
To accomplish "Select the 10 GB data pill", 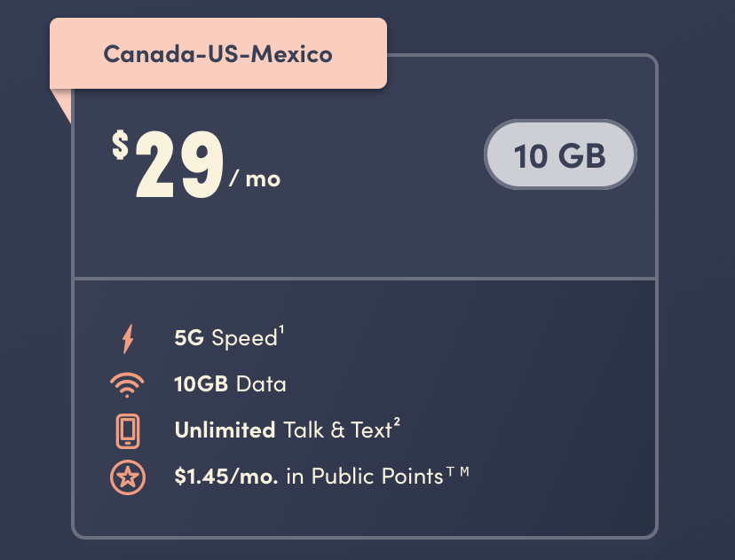I will (x=560, y=154).
